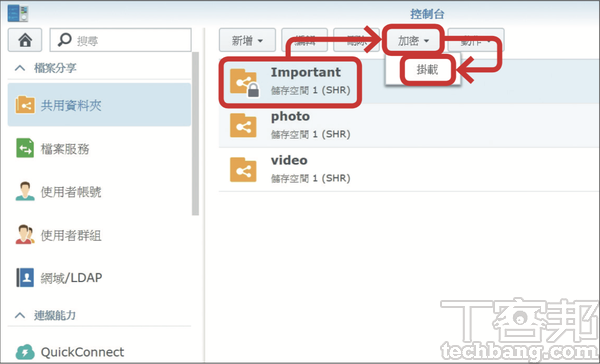This screenshot has width=600, height=364.
Task: Select 共用資料夾 in the sidebar
Action: click(x=99, y=105)
